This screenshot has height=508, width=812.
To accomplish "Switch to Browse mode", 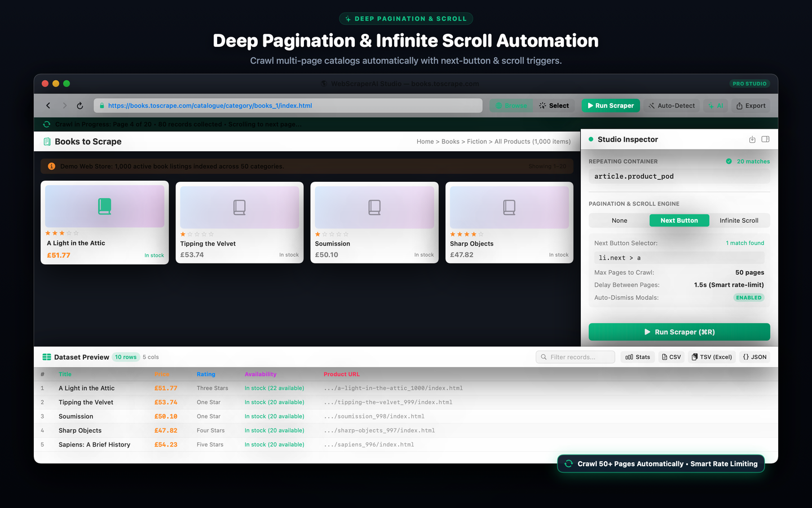I will pyautogui.click(x=511, y=106).
